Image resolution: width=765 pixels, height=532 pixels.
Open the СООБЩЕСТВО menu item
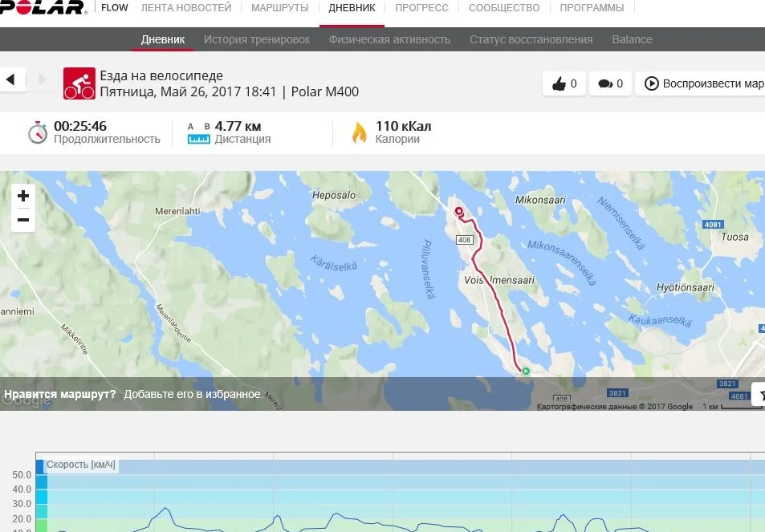504,8
